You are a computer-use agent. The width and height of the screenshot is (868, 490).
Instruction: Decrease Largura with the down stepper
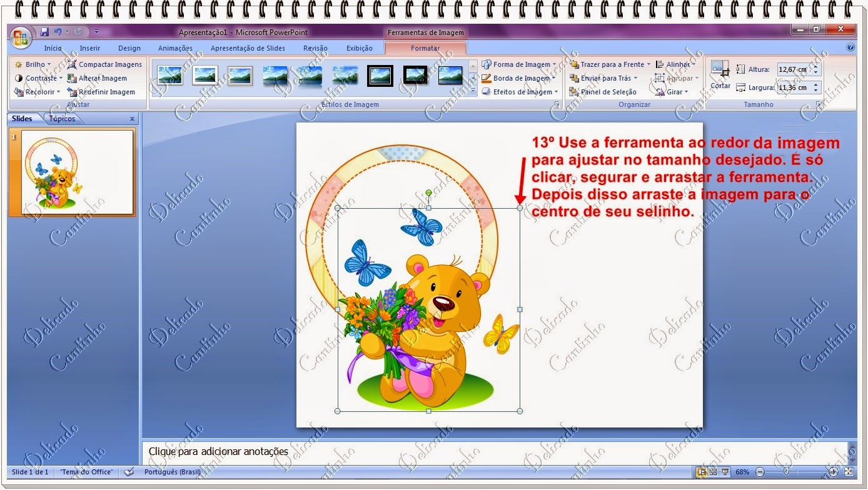pos(815,91)
